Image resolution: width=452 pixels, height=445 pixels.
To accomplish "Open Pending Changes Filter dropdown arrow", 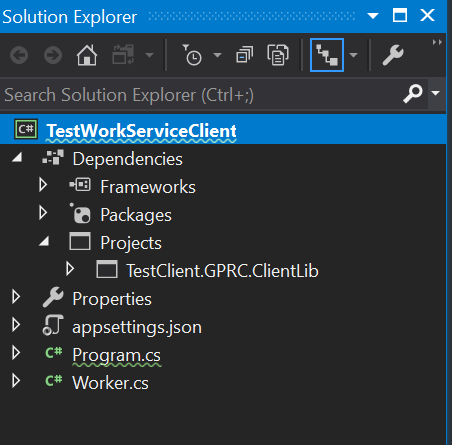I will (x=217, y=55).
